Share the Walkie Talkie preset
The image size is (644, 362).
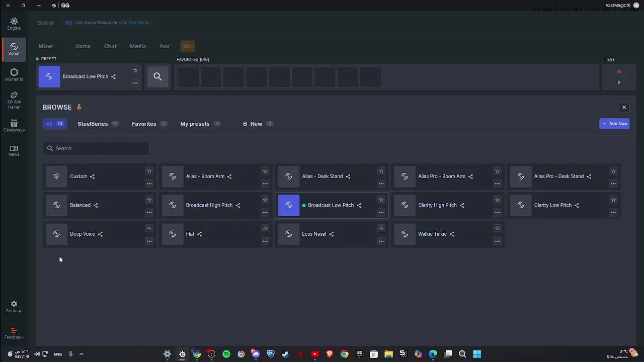[452, 234]
